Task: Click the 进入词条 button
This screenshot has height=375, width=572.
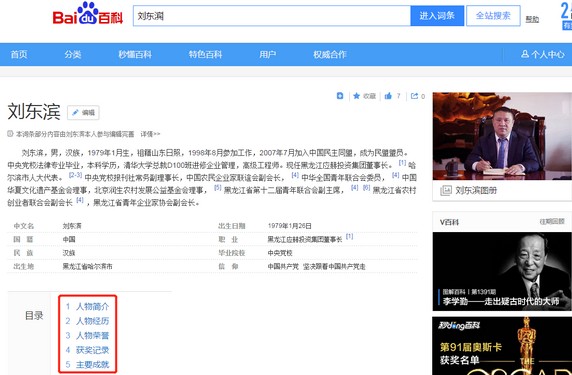Action: coord(437,16)
